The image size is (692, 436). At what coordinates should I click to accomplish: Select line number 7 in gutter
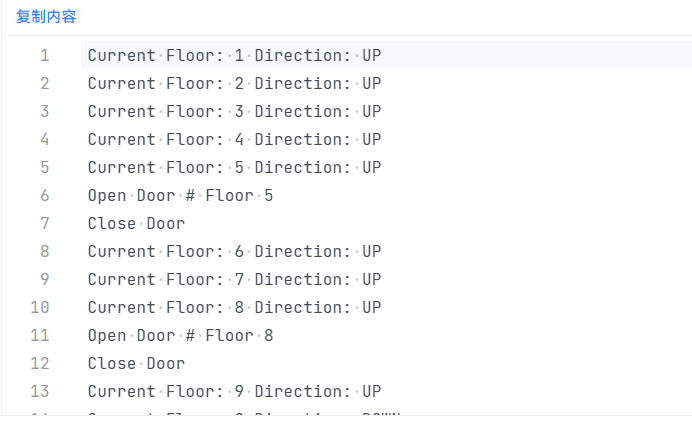coord(44,224)
